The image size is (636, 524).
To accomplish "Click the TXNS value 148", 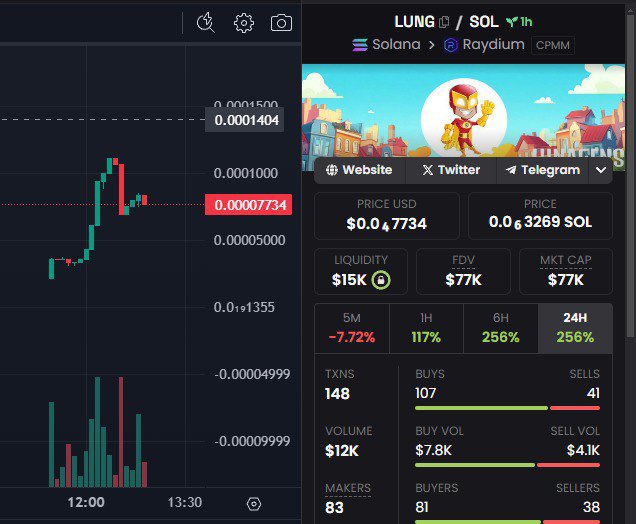I will point(337,393).
